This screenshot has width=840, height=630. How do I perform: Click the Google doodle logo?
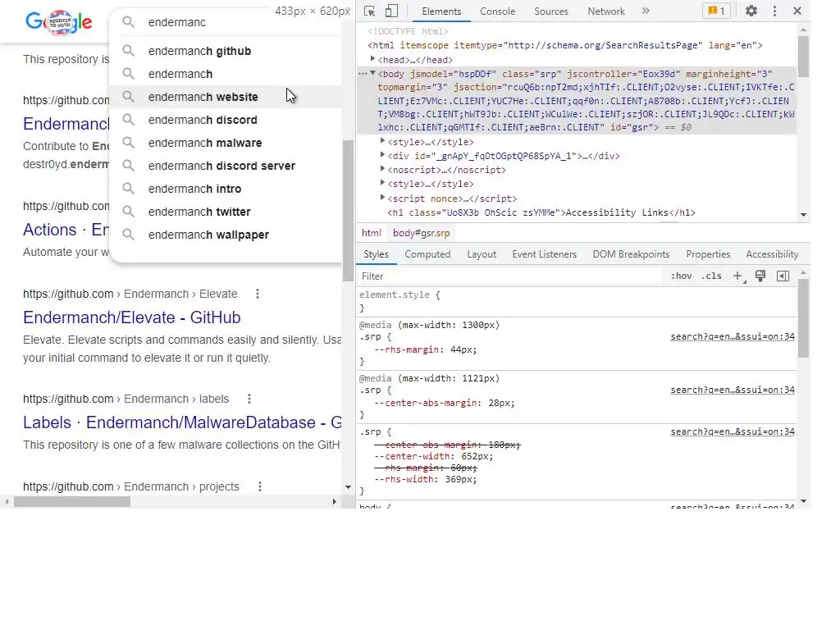click(59, 22)
